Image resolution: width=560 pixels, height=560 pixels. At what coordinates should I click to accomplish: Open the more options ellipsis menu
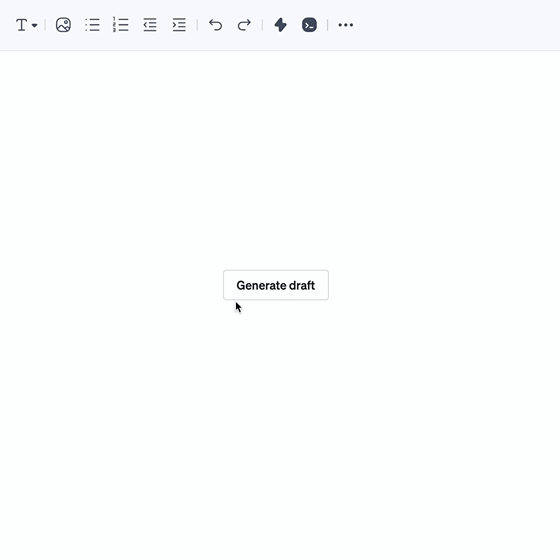(346, 25)
